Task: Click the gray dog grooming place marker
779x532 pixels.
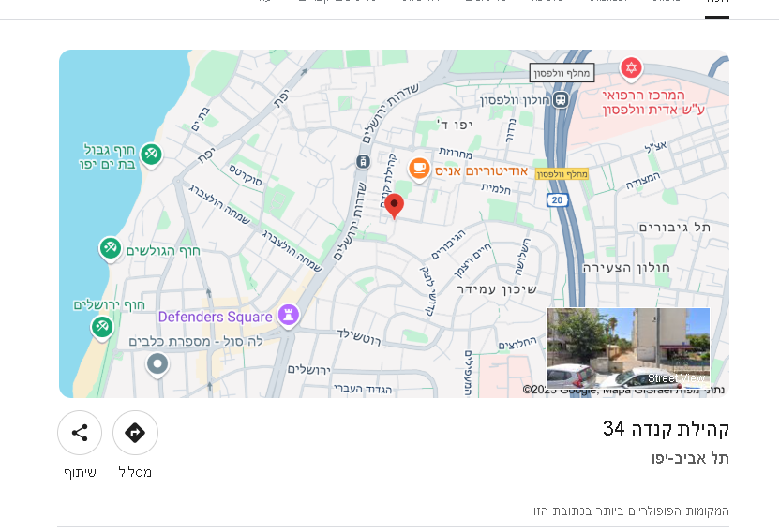Action: coord(157,363)
